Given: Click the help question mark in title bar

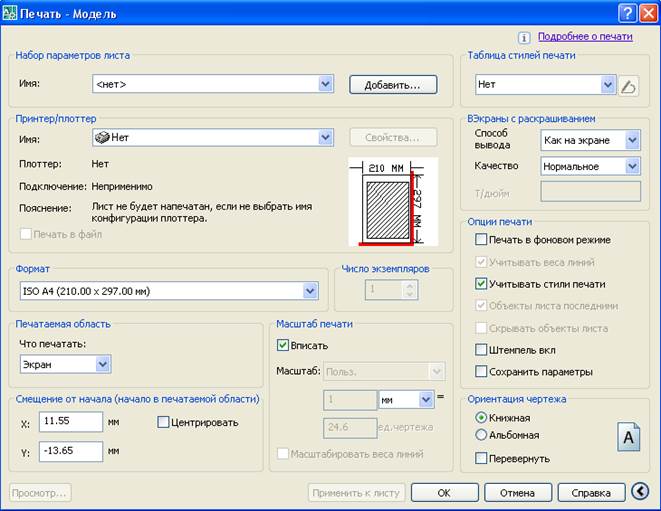Looking at the screenshot, I should [x=627, y=13].
